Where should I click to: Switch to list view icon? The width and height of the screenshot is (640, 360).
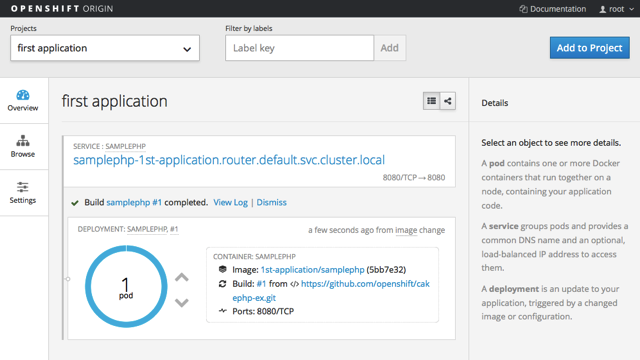(x=431, y=101)
